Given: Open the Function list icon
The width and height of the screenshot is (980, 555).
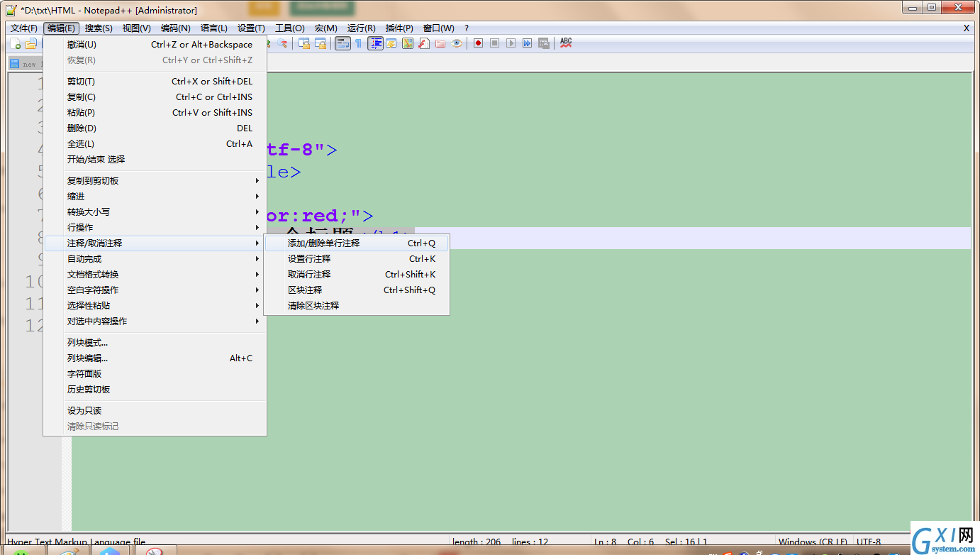Looking at the screenshot, I should coord(424,43).
